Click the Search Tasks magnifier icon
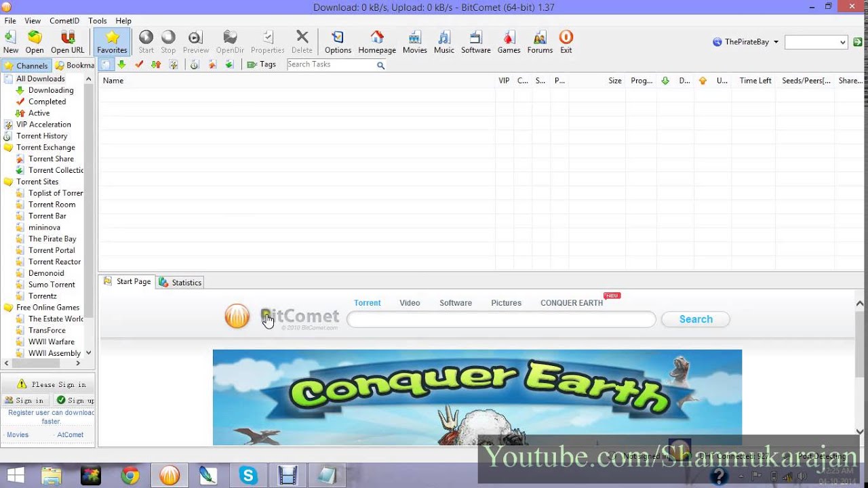The height and width of the screenshot is (488, 868). (380, 65)
